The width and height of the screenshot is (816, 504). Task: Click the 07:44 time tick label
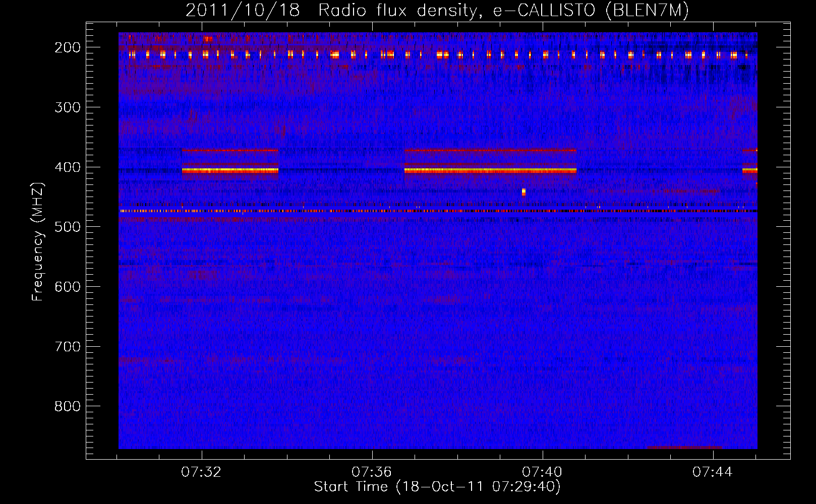tap(713, 472)
